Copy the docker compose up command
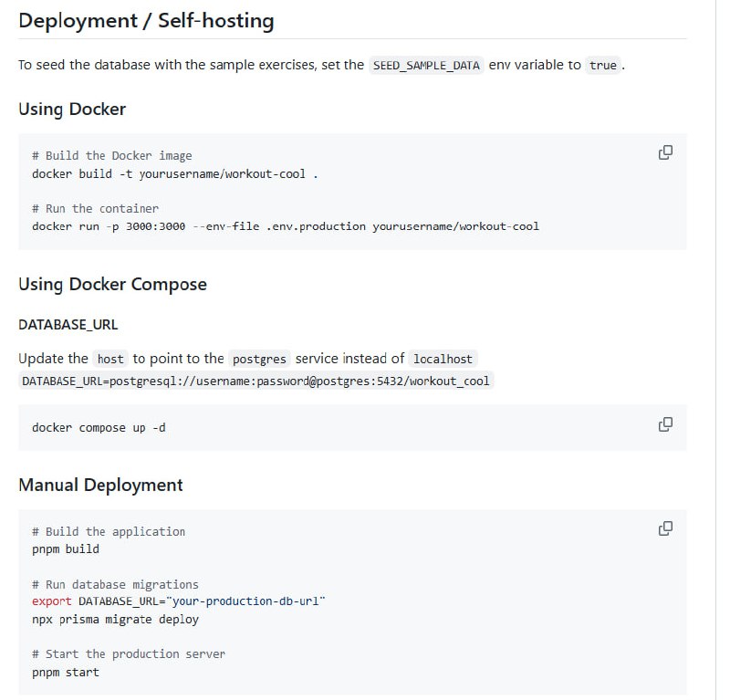 tap(665, 424)
